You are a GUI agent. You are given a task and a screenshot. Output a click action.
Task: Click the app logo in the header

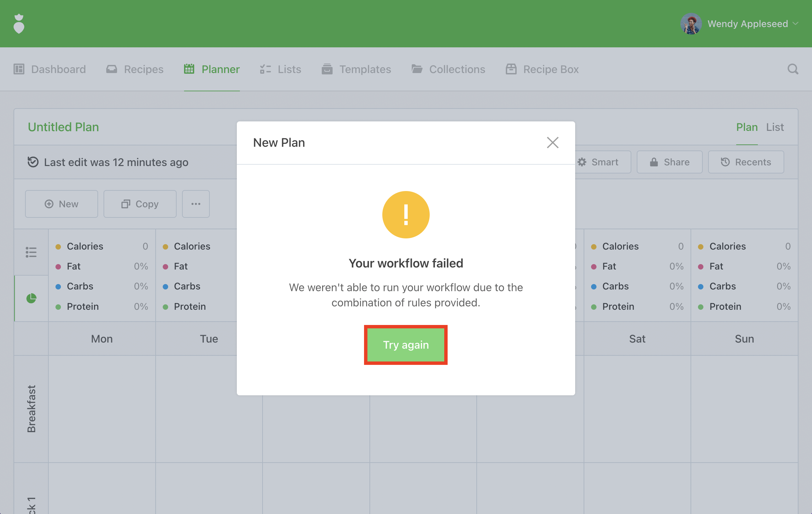pyautogui.click(x=19, y=24)
